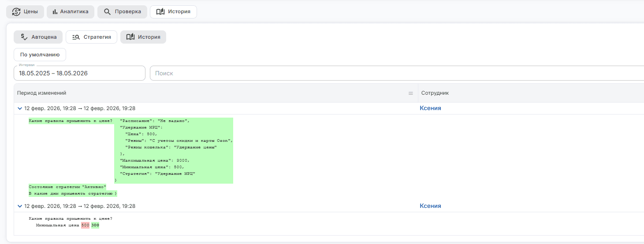This screenshot has width=644, height=244.
Task: Select the top-level История tab
Action: click(x=173, y=12)
